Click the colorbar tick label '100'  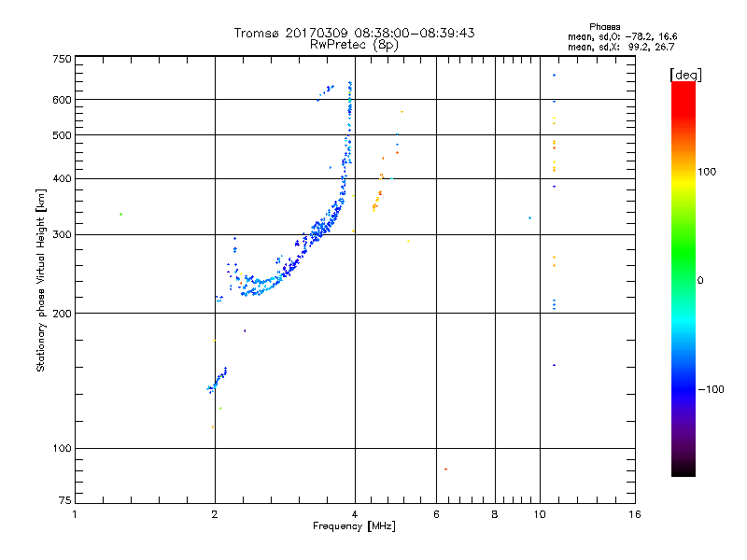pyautogui.click(x=707, y=172)
